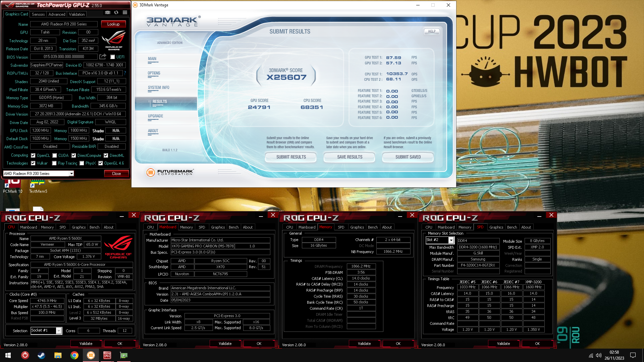The width and height of the screenshot is (644, 362).
Task: Click network icon in system tray
Action: point(591,355)
